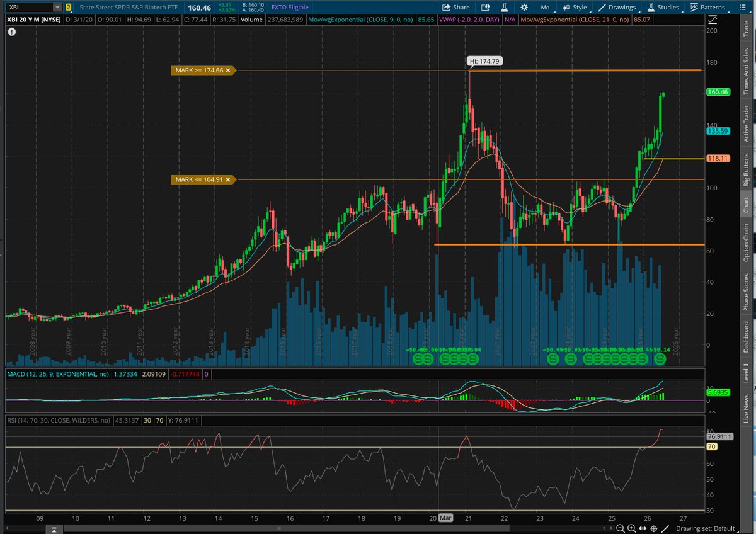Open the Patterns menu

(x=707, y=8)
